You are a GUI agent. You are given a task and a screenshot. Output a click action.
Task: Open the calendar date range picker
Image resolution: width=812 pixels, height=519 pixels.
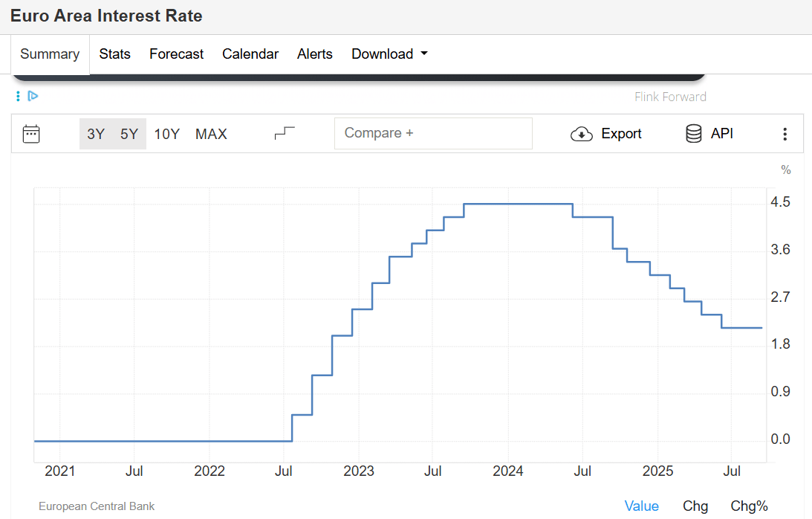pos(30,133)
